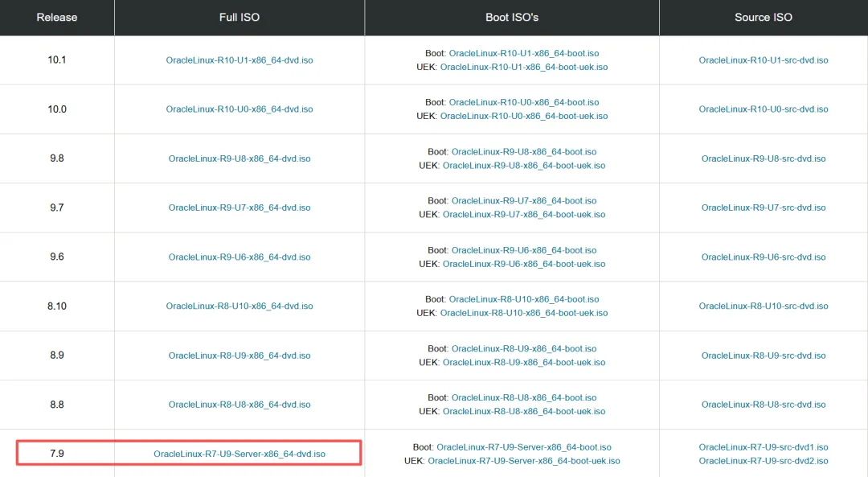The width and height of the screenshot is (868, 477).
Task: Open the OracleLinux-R10-U1-x86_64-boot.iso link
Action: click(524, 53)
